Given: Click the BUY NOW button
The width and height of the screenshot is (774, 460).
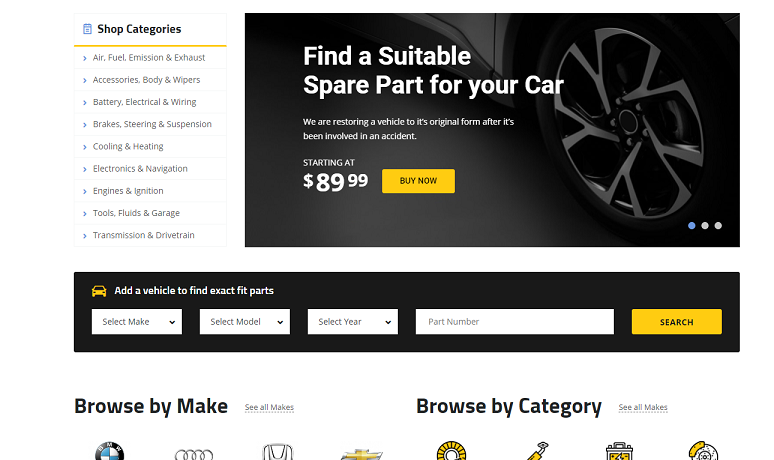Looking at the screenshot, I should click(x=419, y=181).
